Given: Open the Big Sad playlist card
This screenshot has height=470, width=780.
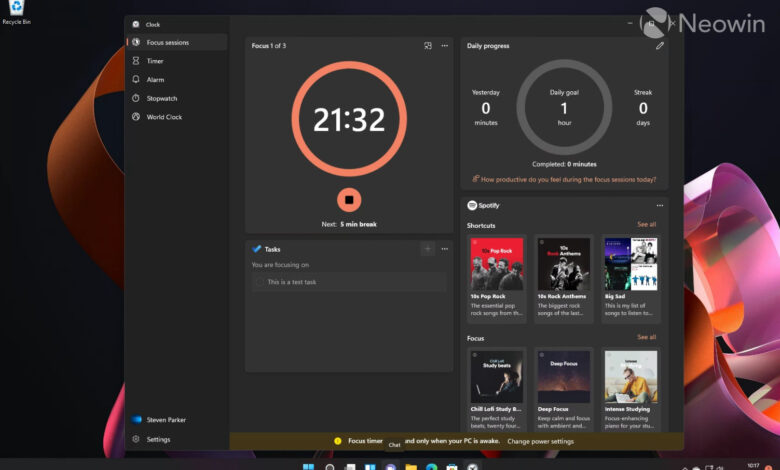Looking at the screenshot, I should point(631,279).
